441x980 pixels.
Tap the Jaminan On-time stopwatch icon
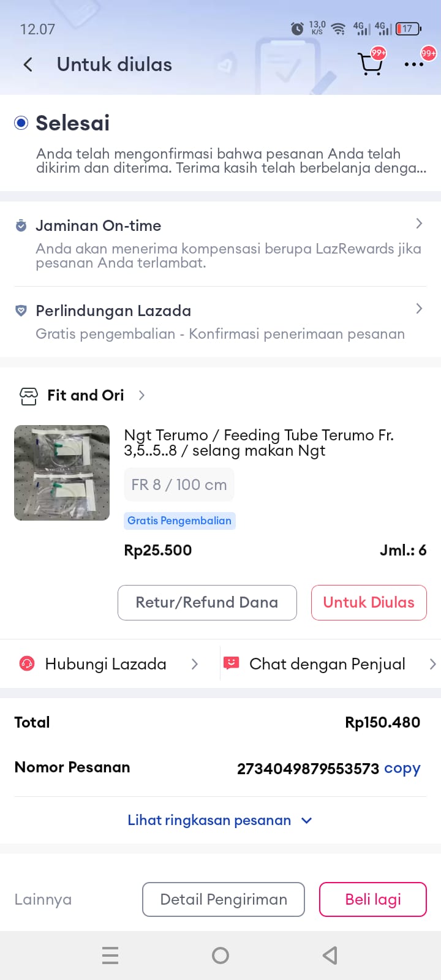[x=21, y=225]
